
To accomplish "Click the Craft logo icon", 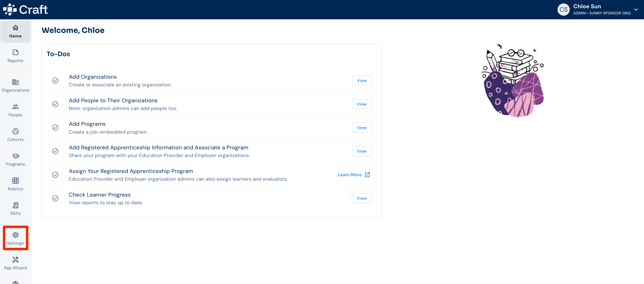I will click(x=10, y=9).
